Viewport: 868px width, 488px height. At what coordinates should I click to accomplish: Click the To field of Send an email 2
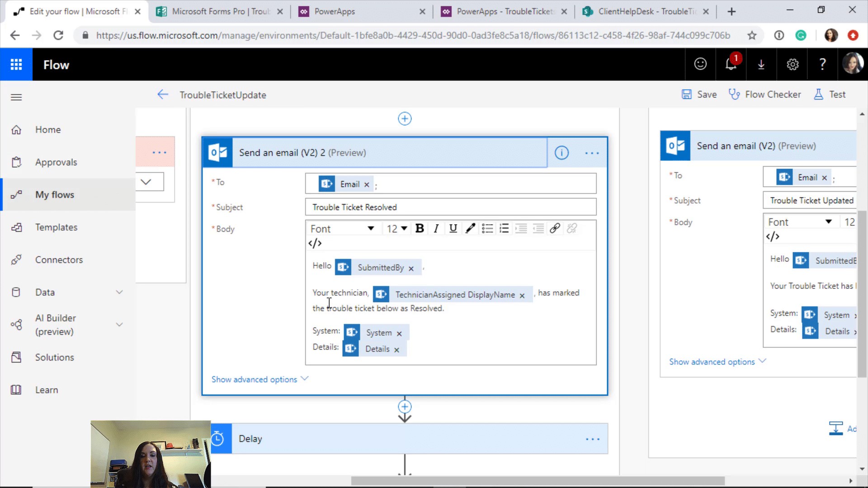click(451, 183)
